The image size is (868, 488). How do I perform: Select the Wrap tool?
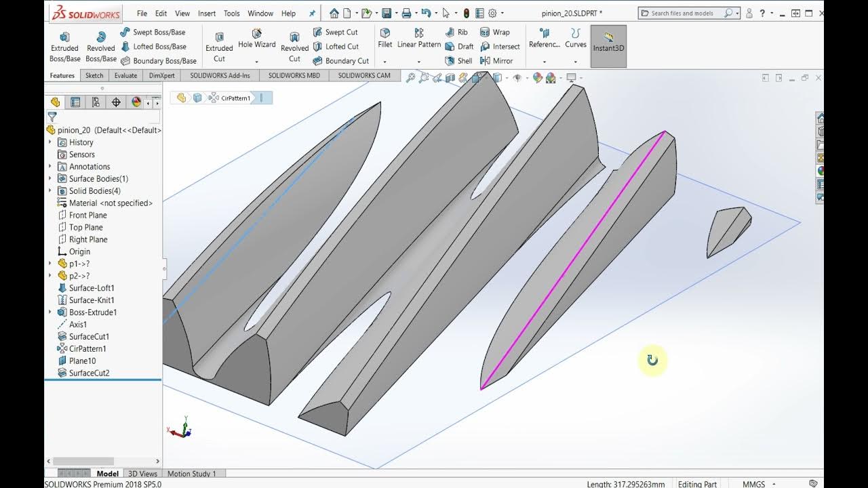click(x=495, y=32)
